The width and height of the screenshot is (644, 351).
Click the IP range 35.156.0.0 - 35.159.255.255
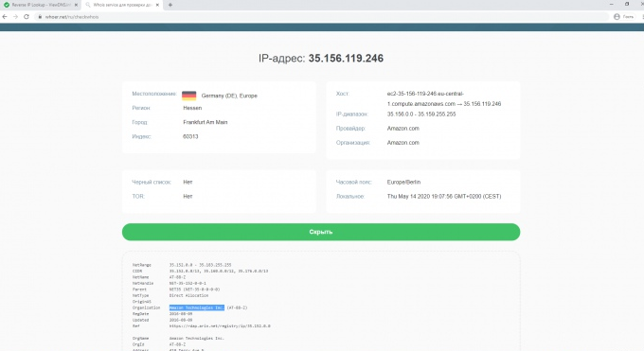pyautogui.click(x=421, y=114)
